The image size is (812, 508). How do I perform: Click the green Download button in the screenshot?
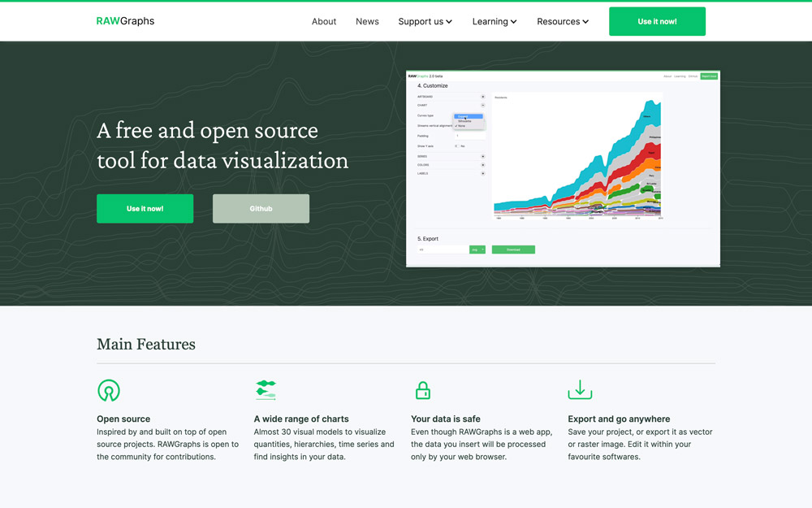(x=513, y=250)
